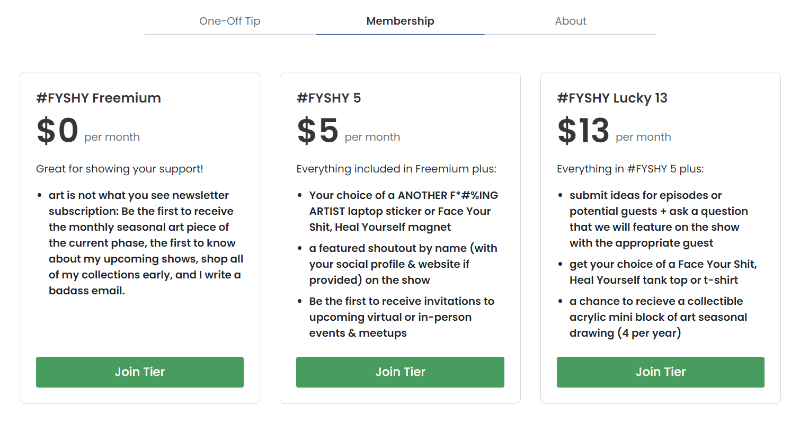The width and height of the screenshot is (800, 426).
Task: Click the $13 price text
Action: coord(583,131)
